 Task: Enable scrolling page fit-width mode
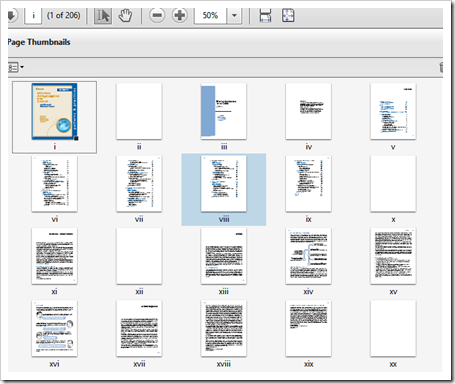point(265,16)
